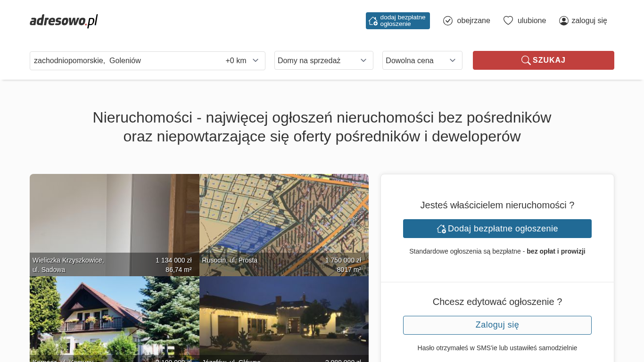Click the magnifier icon in the SZUKAJ button

[x=526, y=60]
